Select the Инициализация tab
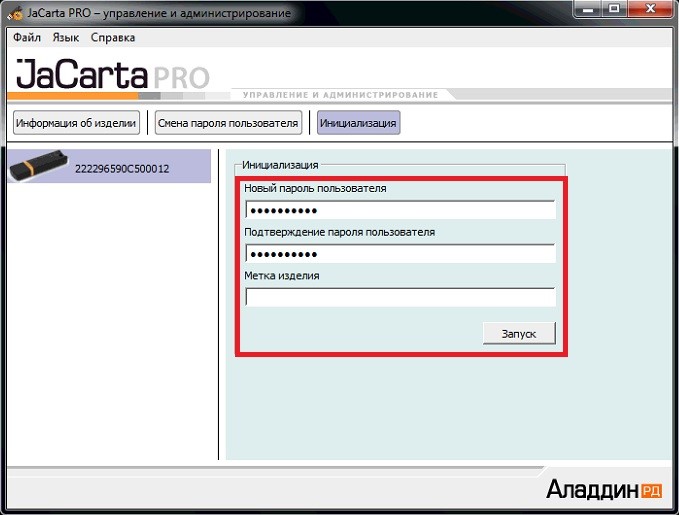 [x=358, y=123]
